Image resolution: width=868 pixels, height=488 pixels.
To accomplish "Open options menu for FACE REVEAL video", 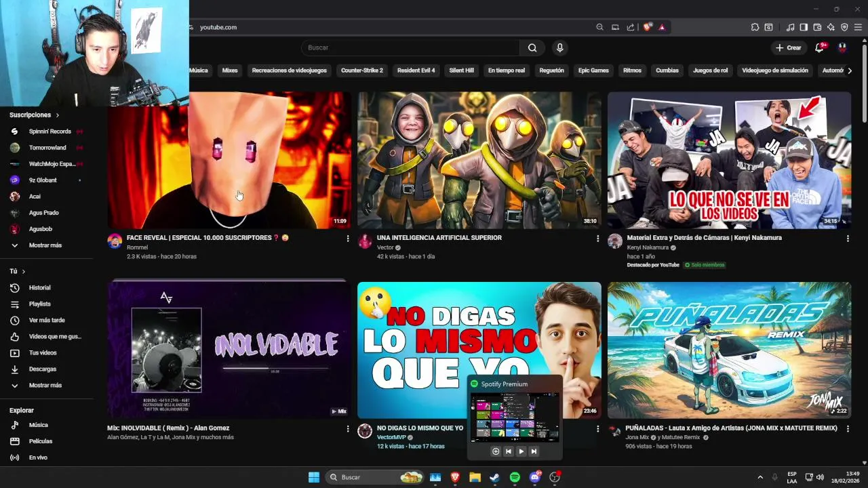I will pos(348,239).
